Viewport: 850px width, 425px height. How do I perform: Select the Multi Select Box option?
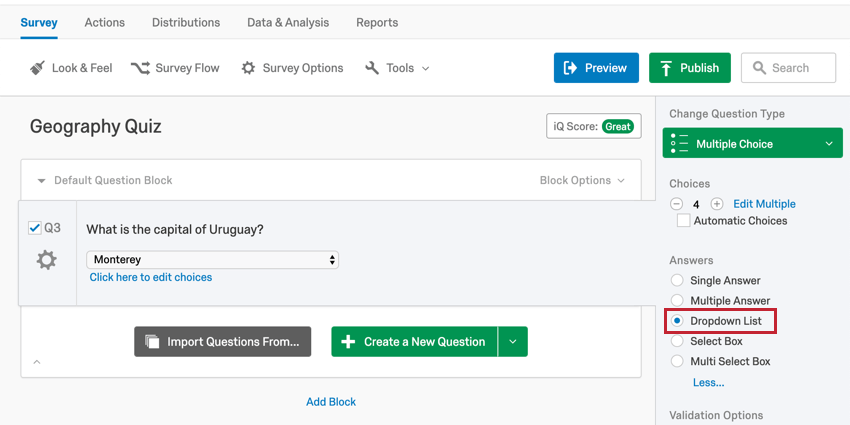pos(677,361)
